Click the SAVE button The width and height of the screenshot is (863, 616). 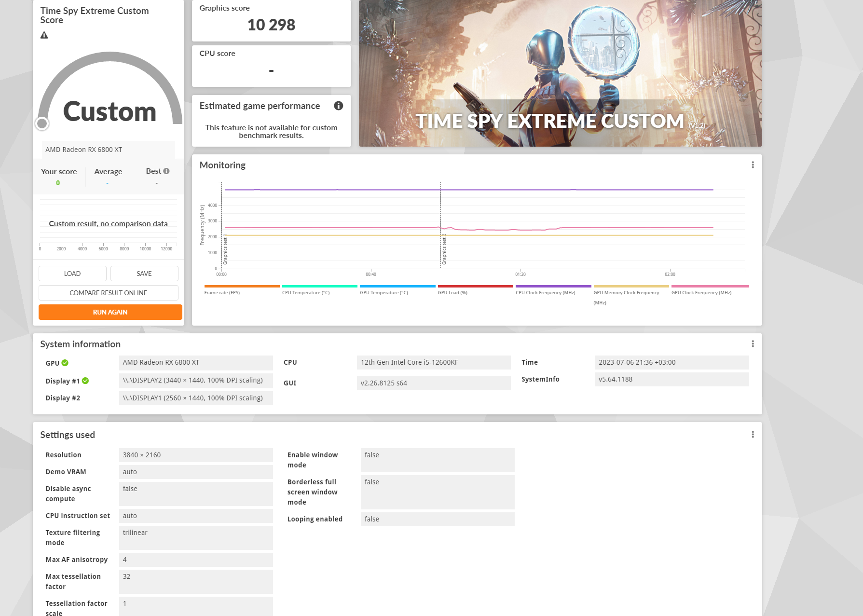pos(144,274)
